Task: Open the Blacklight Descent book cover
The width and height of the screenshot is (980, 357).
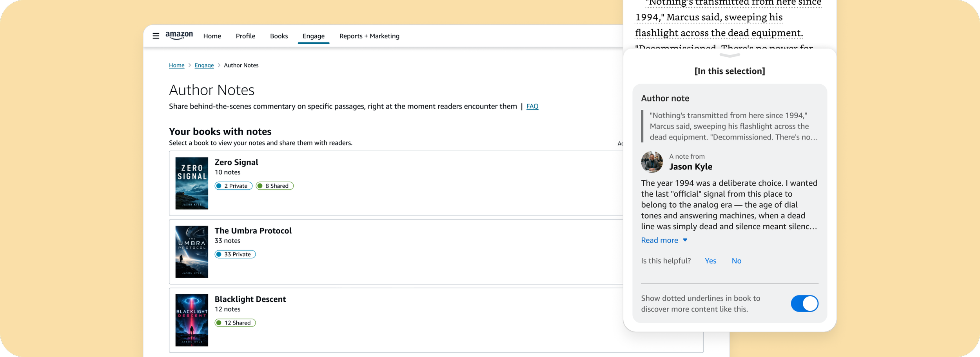Action: pos(192,320)
